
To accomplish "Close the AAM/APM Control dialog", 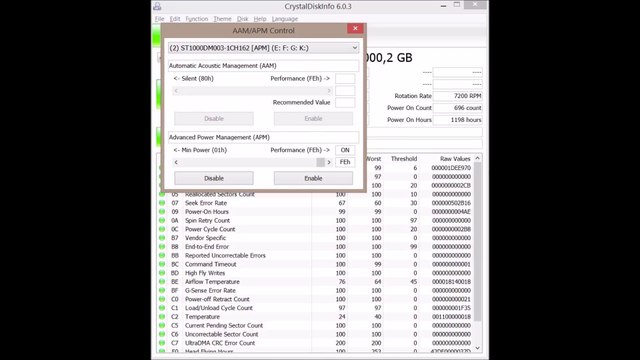I will point(355,28).
